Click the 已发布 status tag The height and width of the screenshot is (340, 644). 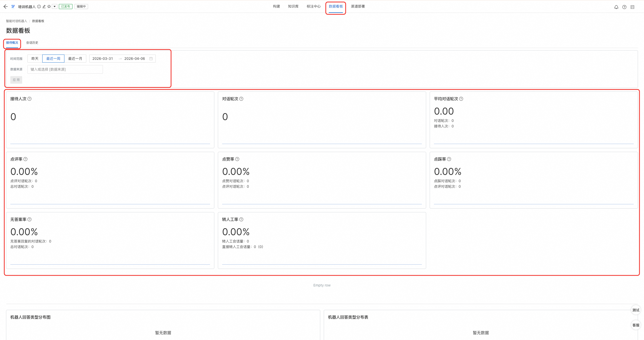(66, 7)
